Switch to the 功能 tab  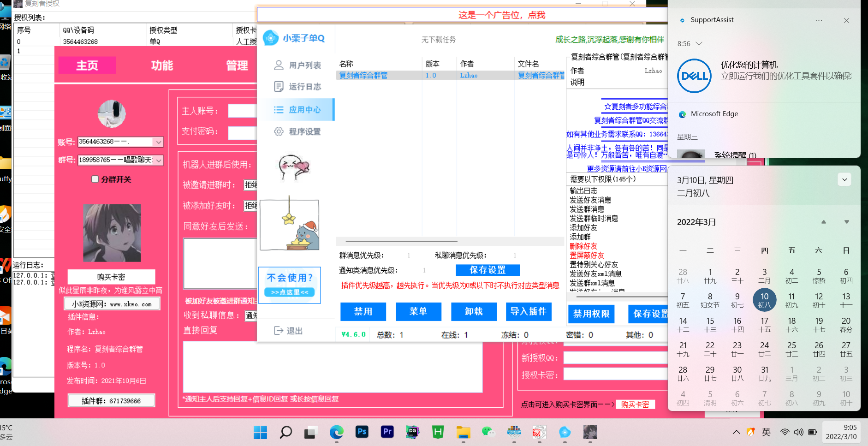(x=162, y=65)
